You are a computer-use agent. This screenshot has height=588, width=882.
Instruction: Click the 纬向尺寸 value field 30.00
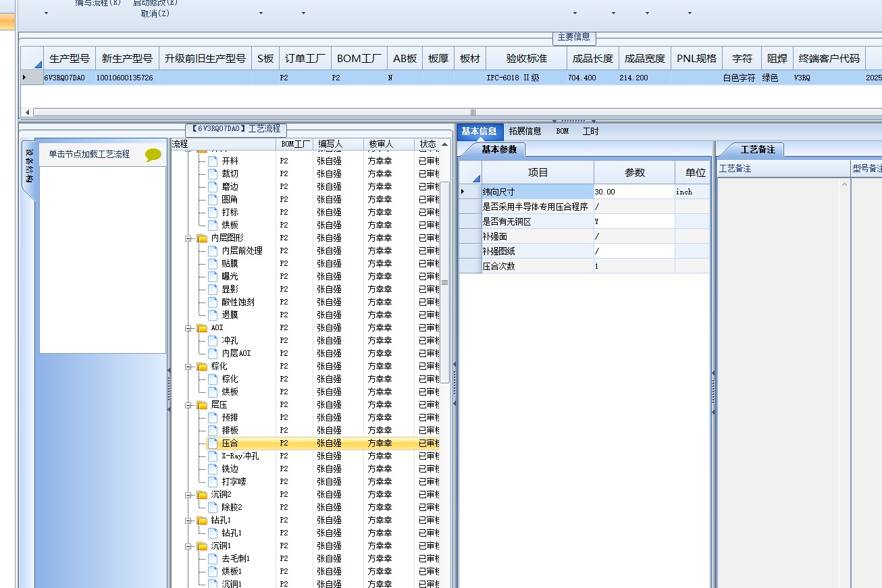634,192
